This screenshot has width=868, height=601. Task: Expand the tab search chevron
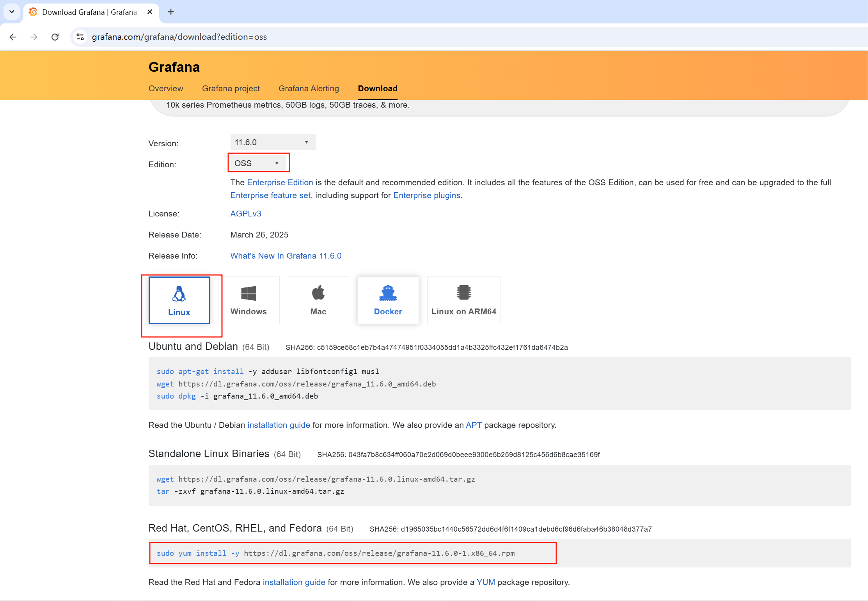click(12, 12)
